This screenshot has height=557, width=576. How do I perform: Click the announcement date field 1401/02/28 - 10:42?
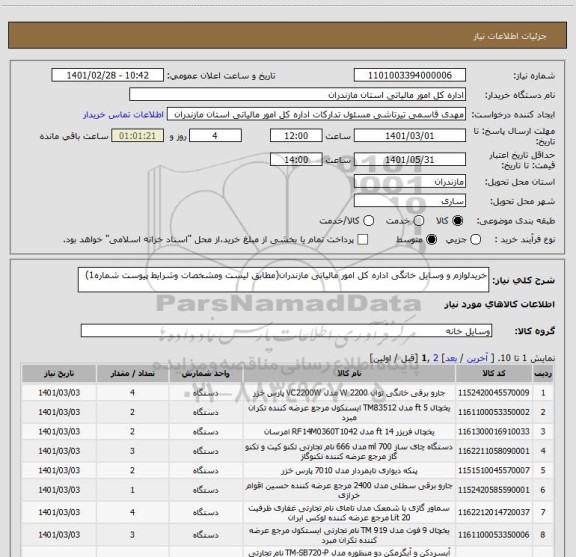click(107, 75)
